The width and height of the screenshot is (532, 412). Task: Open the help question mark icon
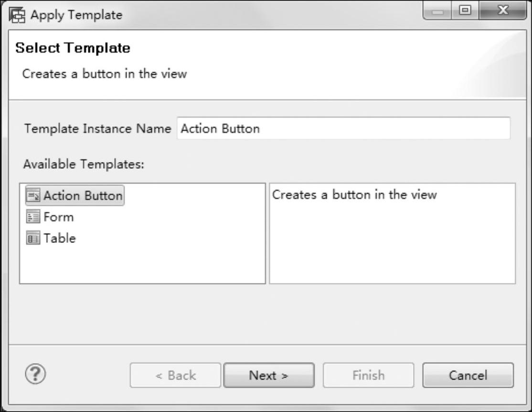point(35,374)
